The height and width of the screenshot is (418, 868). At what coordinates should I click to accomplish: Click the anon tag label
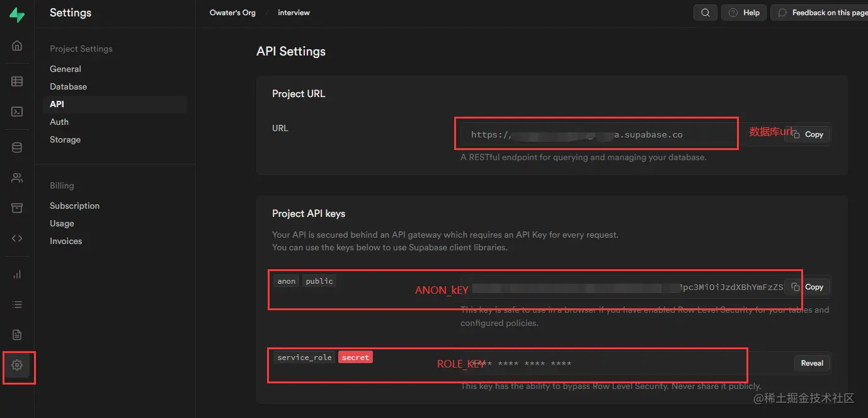tap(287, 281)
